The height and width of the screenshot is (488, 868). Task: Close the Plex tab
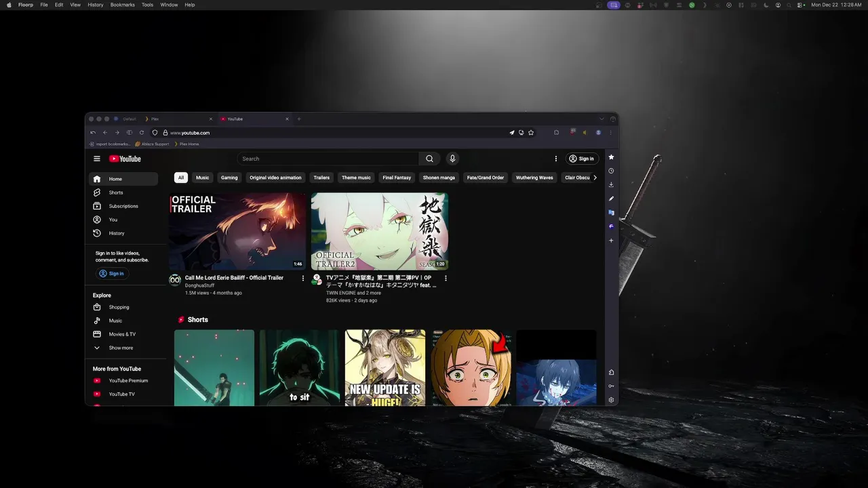pyautogui.click(x=211, y=119)
